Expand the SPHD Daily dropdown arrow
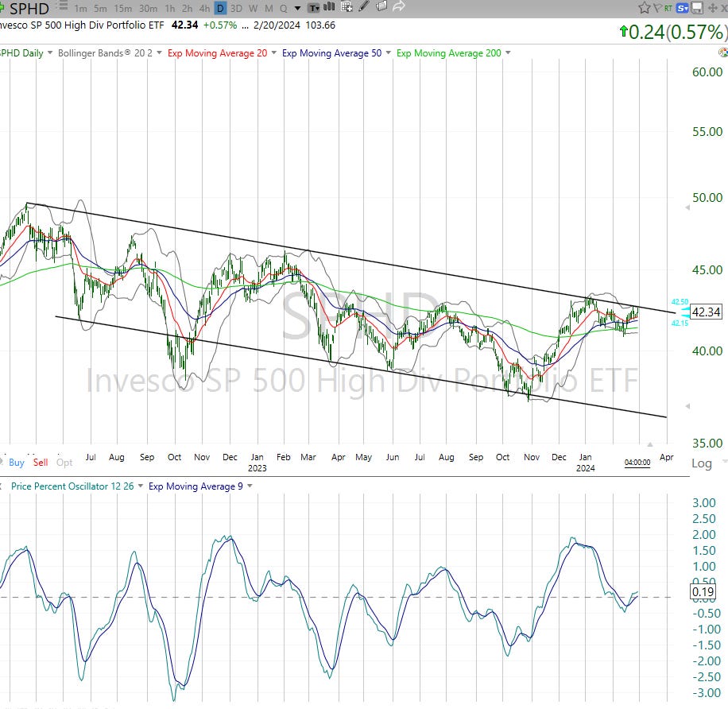The image size is (728, 709). click(x=50, y=53)
